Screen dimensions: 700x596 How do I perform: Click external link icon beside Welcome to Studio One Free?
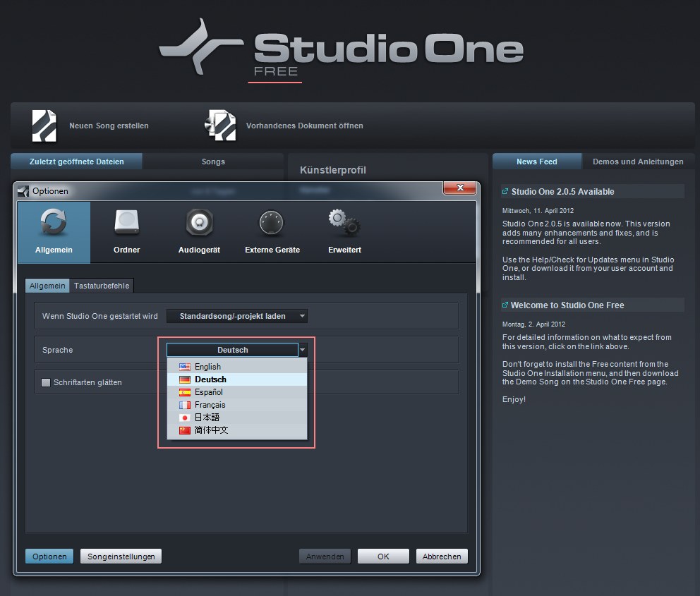tap(505, 305)
